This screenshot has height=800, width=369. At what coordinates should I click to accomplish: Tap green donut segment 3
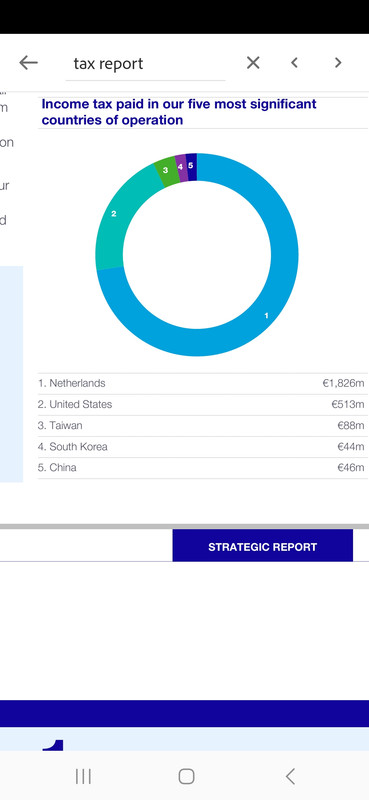[165, 170]
